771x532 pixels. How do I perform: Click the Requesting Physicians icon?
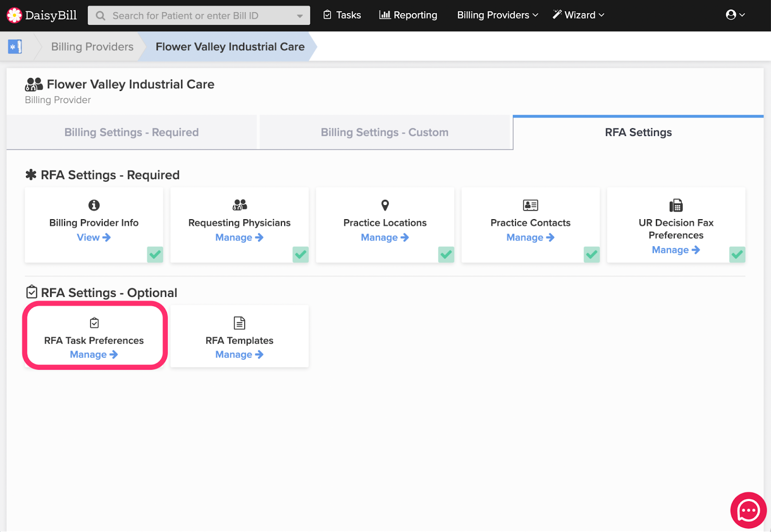pos(239,205)
